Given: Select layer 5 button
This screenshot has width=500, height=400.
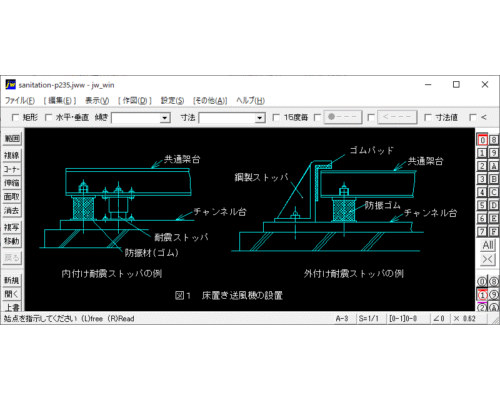Looking at the screenshot, I should [x=482, y=205].
